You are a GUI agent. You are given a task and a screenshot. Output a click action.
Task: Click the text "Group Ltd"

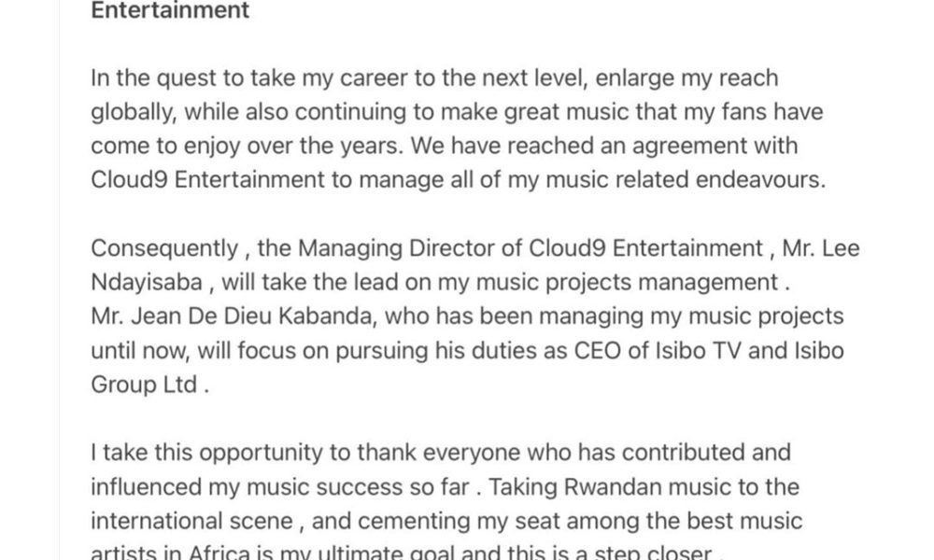click(140, 385)
